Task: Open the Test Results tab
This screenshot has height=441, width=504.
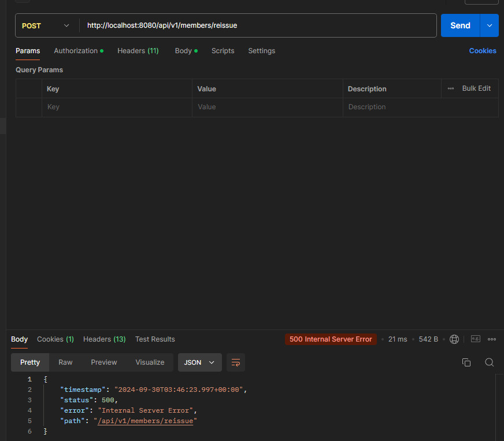Action: (155, 339)
